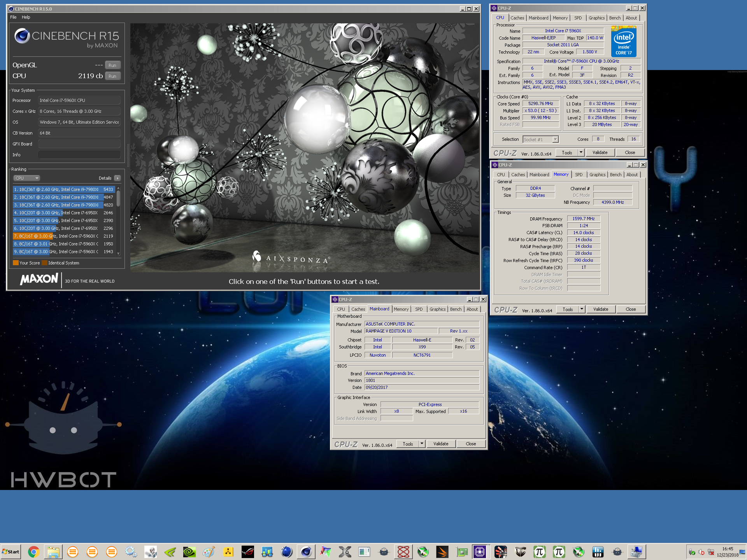Click the empty Info field in Cinebench
This screenshot has width=747, height=560.
(x=79, y=155)
